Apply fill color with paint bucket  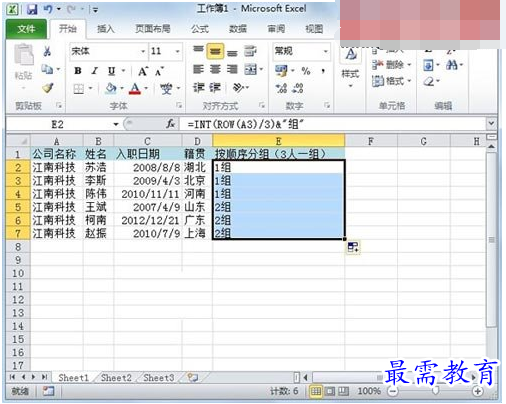tap(111, 88)
